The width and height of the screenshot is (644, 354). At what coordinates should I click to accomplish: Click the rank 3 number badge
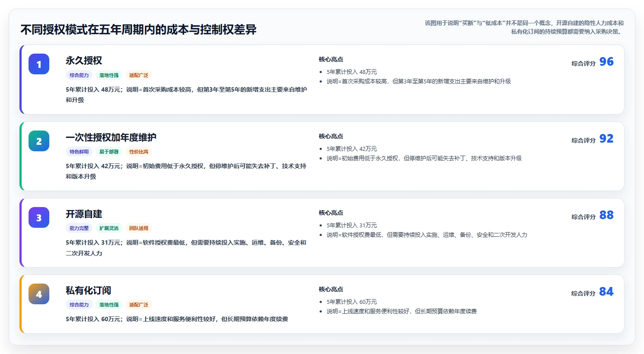click(39, 217)
